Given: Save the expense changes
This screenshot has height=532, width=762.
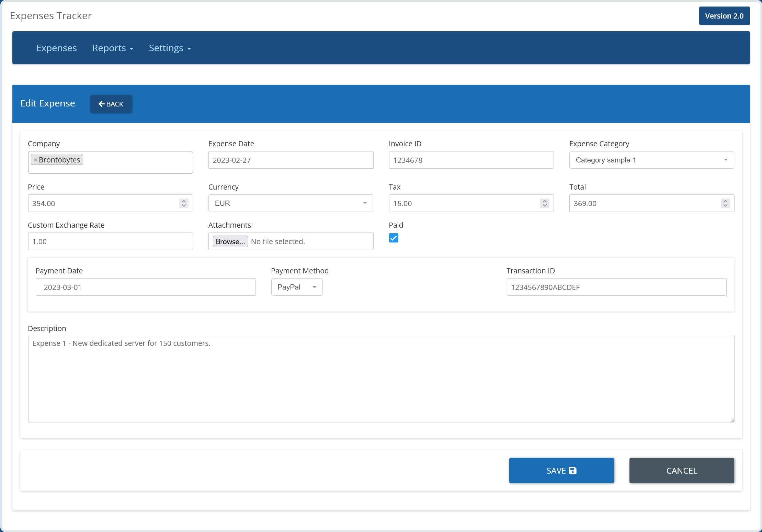Looking at the screenshot, I should click(561, 471).
